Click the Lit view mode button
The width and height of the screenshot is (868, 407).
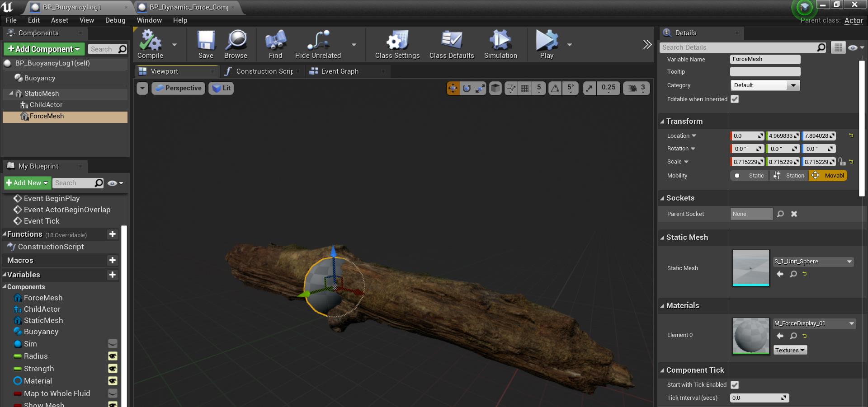tap(222, 88)
